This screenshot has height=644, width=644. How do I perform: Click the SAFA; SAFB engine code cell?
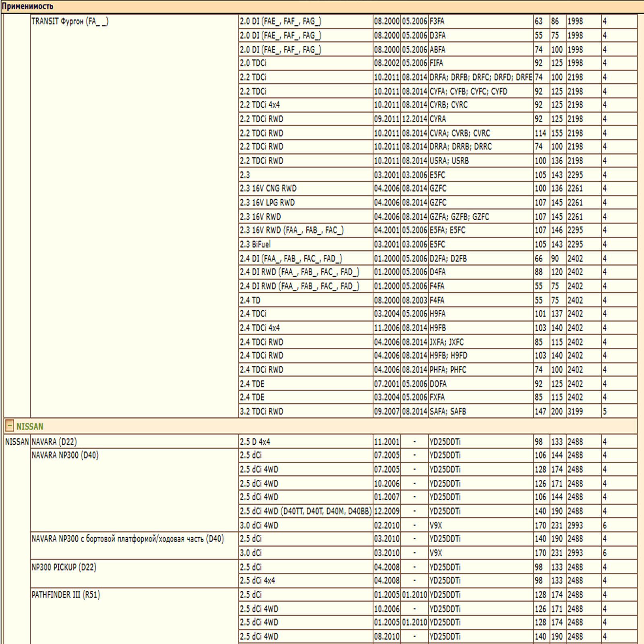pyautogui.click(x=448, y=411)
